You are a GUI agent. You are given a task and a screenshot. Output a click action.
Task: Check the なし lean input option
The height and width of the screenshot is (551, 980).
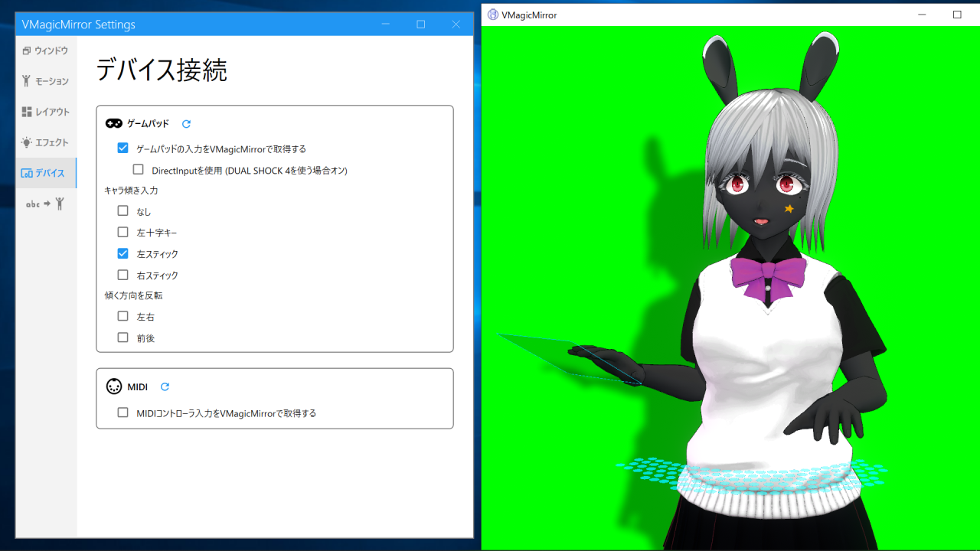pyautogui.click(x=122, y=210)
